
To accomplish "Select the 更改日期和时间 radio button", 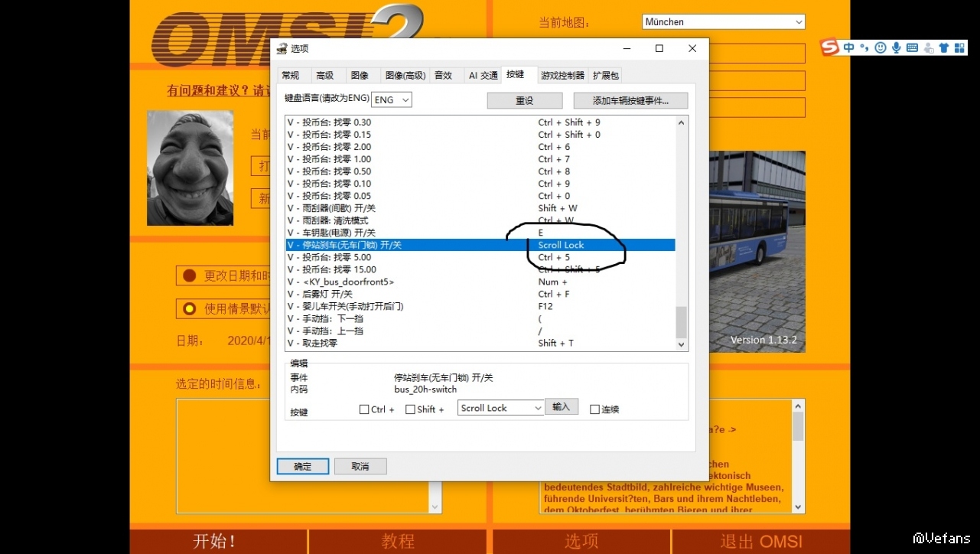I will [189, 275].
